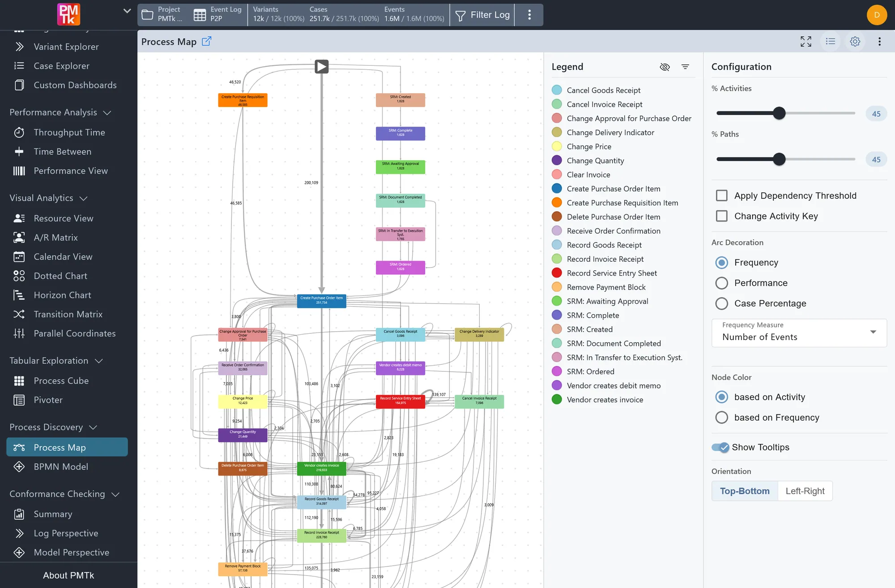895x588 pixels.
Task: Click Vendor creates invoice node
Action: click(321, 469)
